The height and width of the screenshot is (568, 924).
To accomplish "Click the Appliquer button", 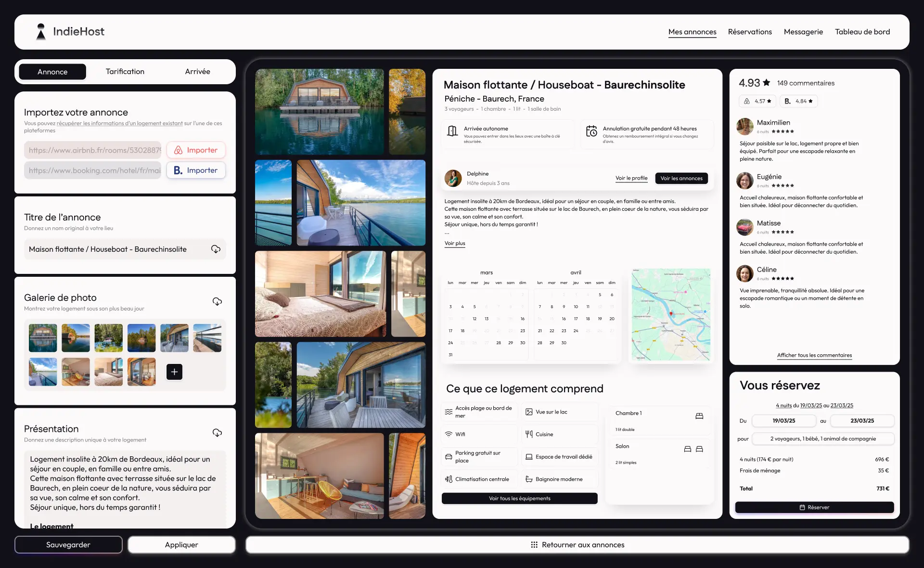I will point(181,544).
